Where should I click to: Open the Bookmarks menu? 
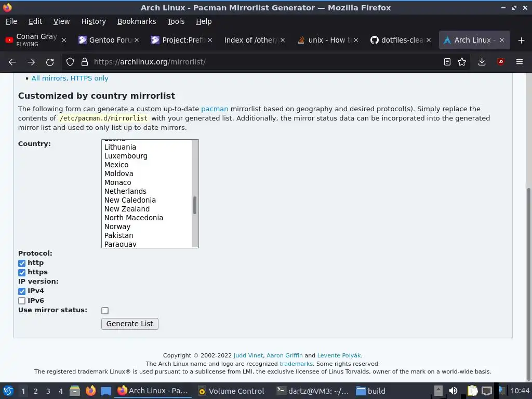pyautogui.click(x=137, y=21)
